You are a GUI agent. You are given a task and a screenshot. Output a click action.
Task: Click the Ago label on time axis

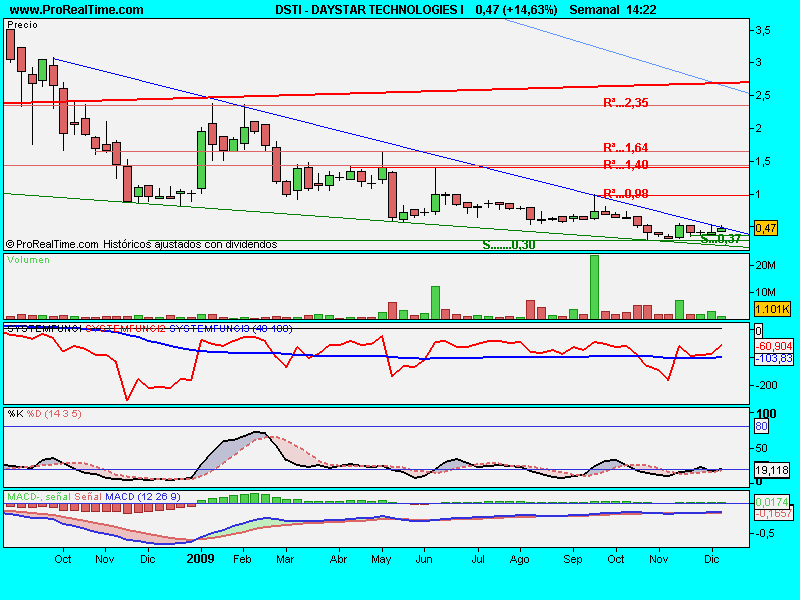pyautogui.click(x=519, y=559)
